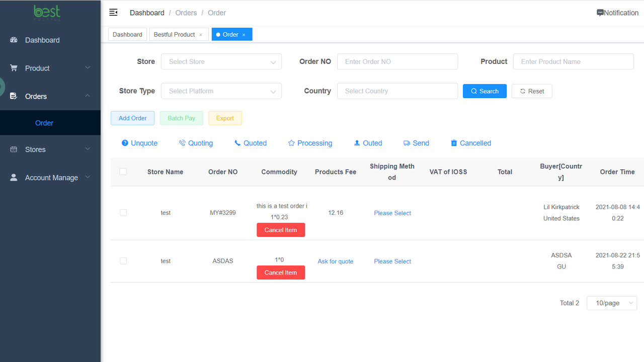Open the Notification chat icon
This screenshot has width=644, height=362.
click(600, 13)
